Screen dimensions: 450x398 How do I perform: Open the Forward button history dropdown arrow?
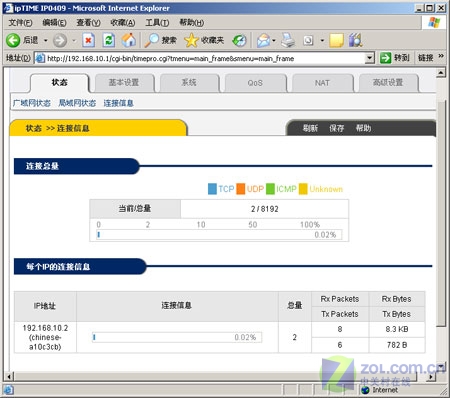[x=74, y=41]
